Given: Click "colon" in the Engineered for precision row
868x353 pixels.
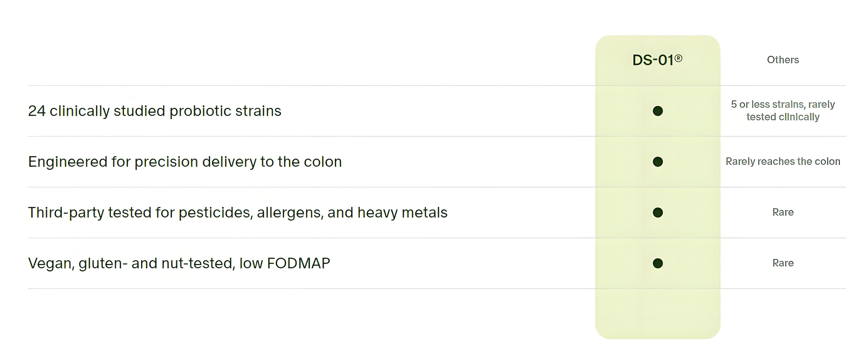Looking at the screenshot, I should click(x=323, y=162).
